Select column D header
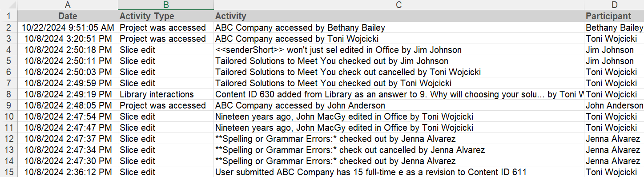Viewport: 644px width, 177px height. coord(614,5)
